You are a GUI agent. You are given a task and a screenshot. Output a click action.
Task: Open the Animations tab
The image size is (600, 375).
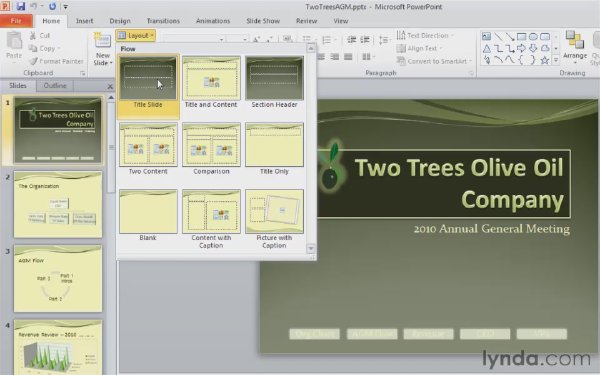(213, 21)
